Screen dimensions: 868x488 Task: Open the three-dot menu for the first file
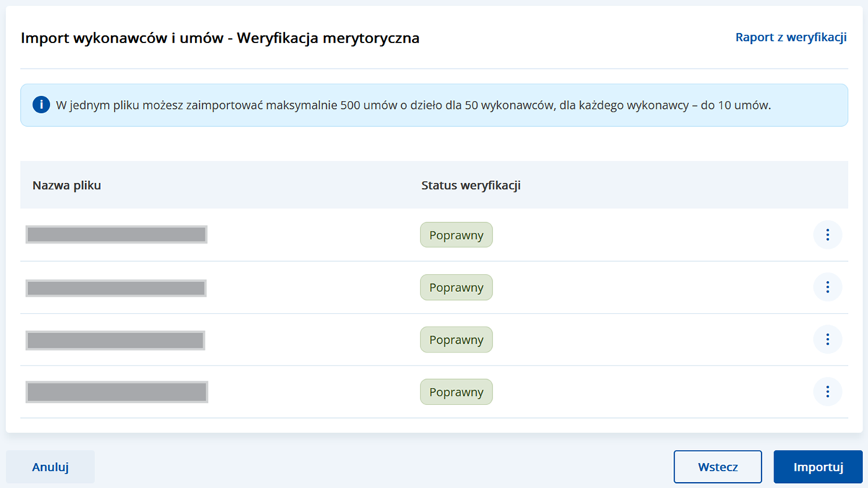tap(827, 235)
